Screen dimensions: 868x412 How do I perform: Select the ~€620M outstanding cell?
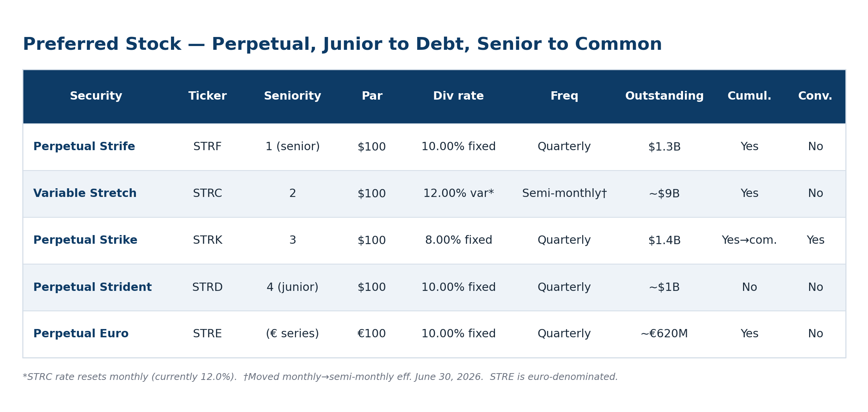tap(664, 334)
